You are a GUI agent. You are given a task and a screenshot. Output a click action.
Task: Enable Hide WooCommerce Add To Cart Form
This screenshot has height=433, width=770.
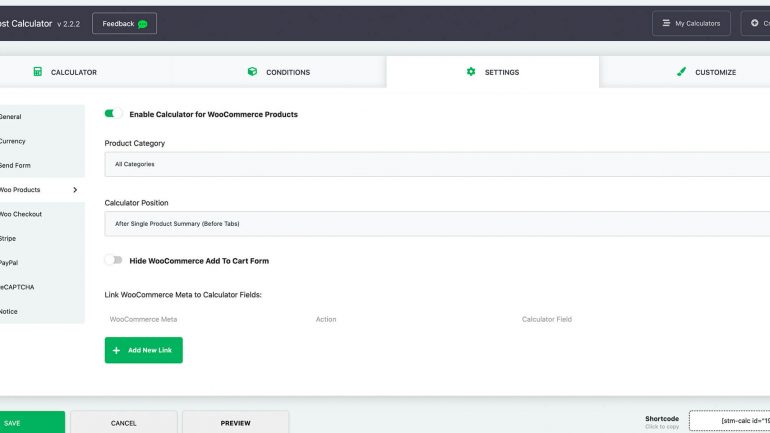113,260
